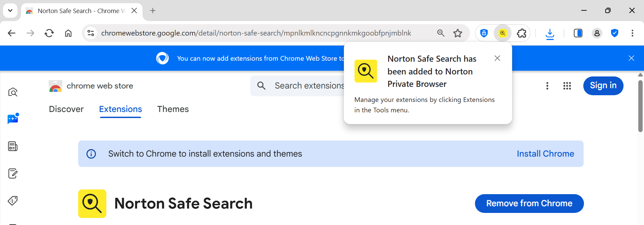Open the profile account menu

tap(597, 33)
